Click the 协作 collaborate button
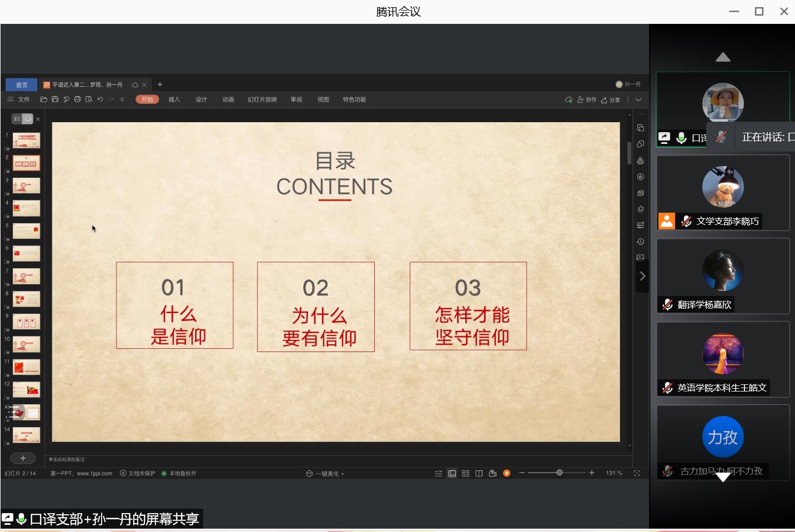 (x=586, y=100)
